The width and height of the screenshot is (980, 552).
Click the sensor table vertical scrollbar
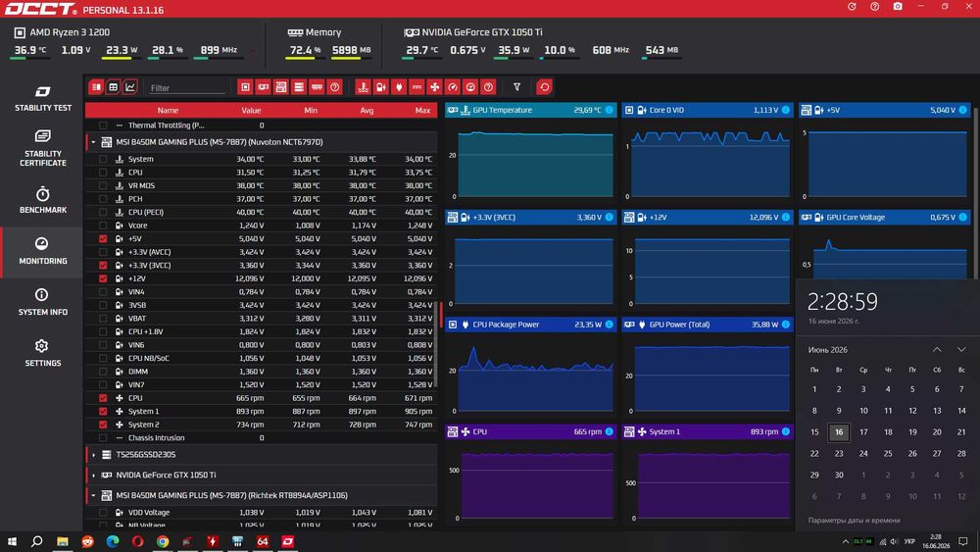436,344
